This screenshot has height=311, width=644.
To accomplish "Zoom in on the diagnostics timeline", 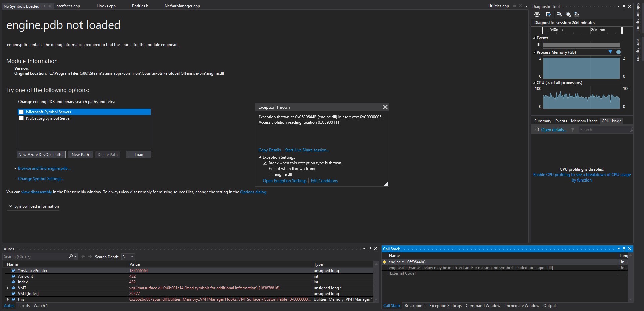I will pos(559,14).
